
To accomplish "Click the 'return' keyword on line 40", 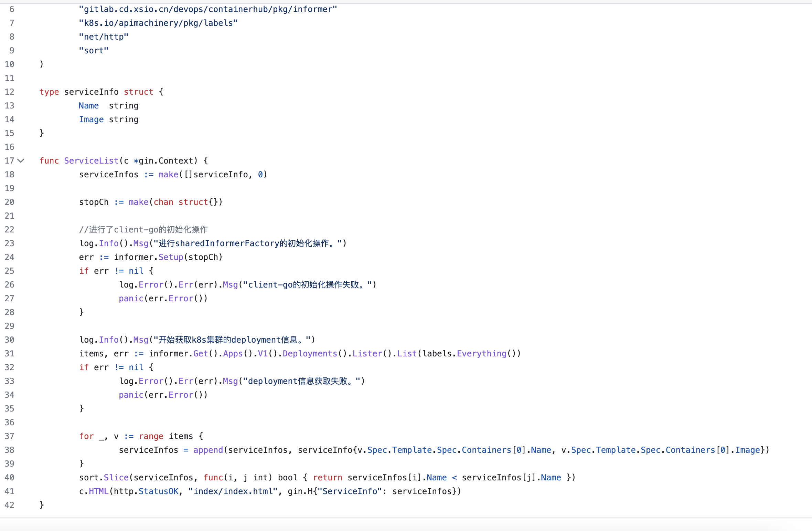I will pyautogui.click(x=328, y=478).
